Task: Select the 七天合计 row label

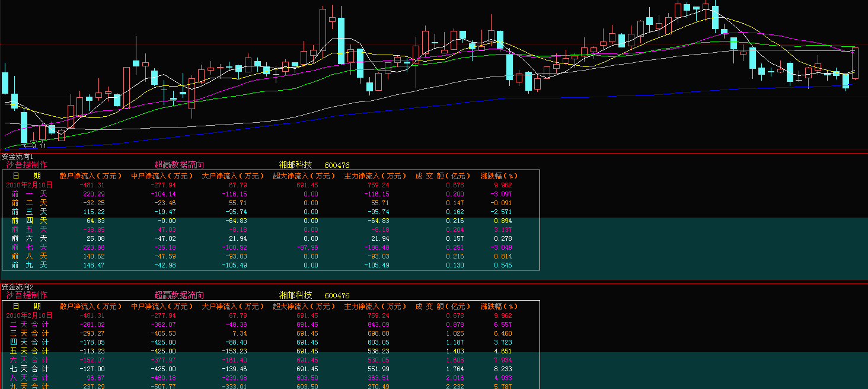Action: (x=29, y=369)
